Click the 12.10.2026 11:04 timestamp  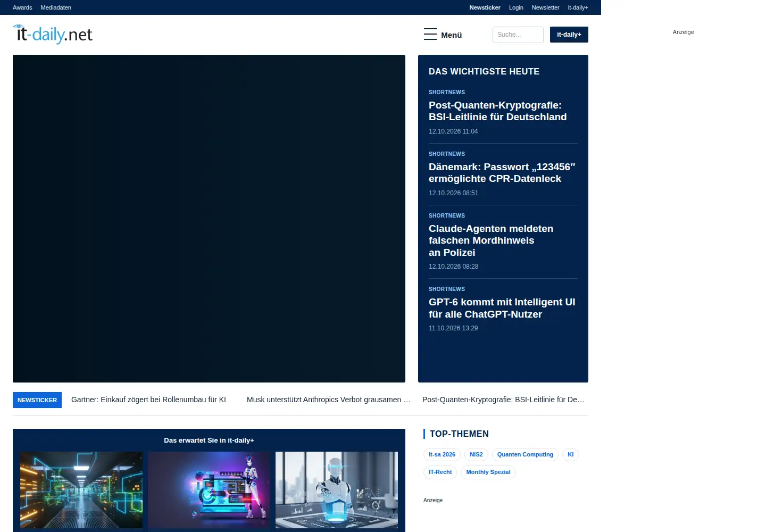point(453,131)
